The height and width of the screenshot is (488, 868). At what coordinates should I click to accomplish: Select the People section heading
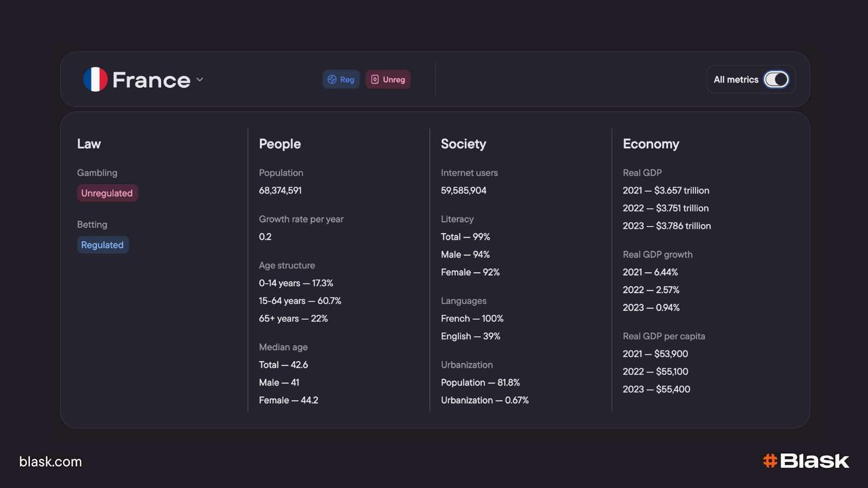(279, 144)
